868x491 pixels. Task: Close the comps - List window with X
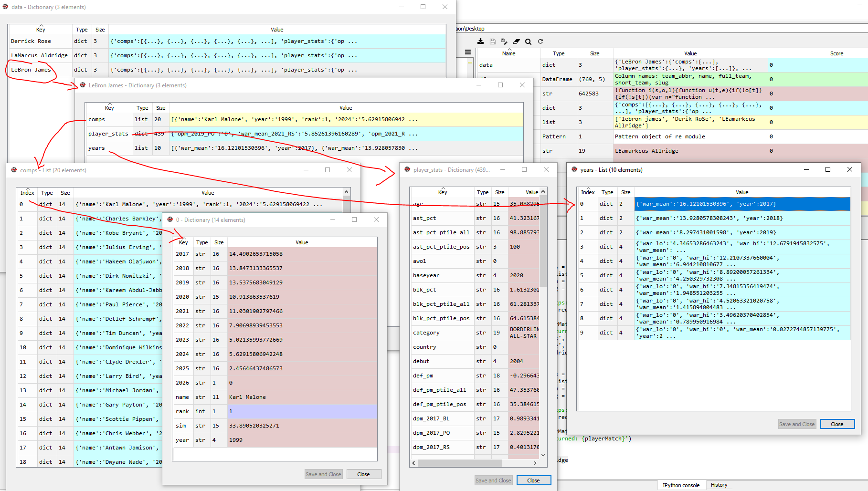coord(349,170)
